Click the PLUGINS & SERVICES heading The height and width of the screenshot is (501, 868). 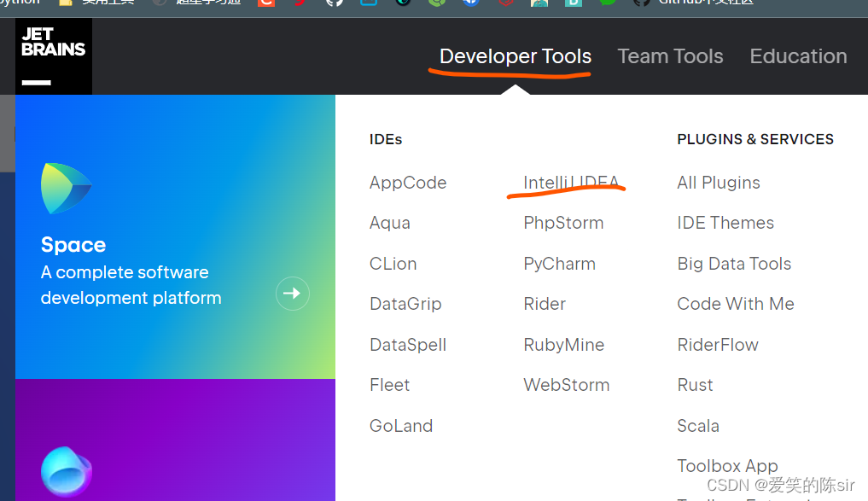pyautogui.click(x=755, y=139)
